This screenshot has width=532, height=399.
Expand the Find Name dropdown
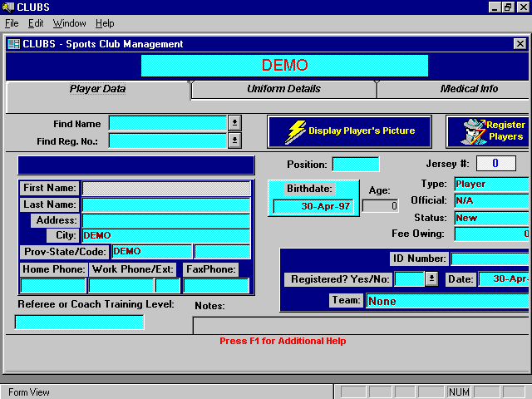click(235, 123)
